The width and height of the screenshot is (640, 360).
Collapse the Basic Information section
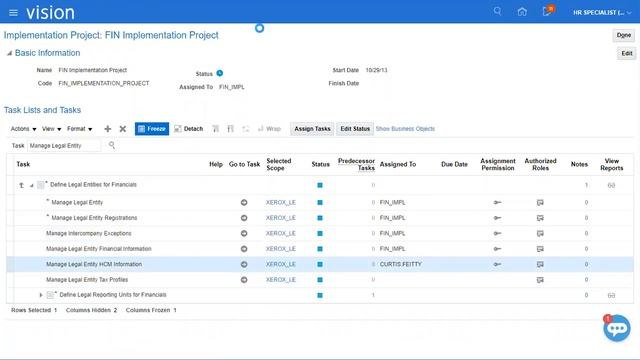click(9, 53)
